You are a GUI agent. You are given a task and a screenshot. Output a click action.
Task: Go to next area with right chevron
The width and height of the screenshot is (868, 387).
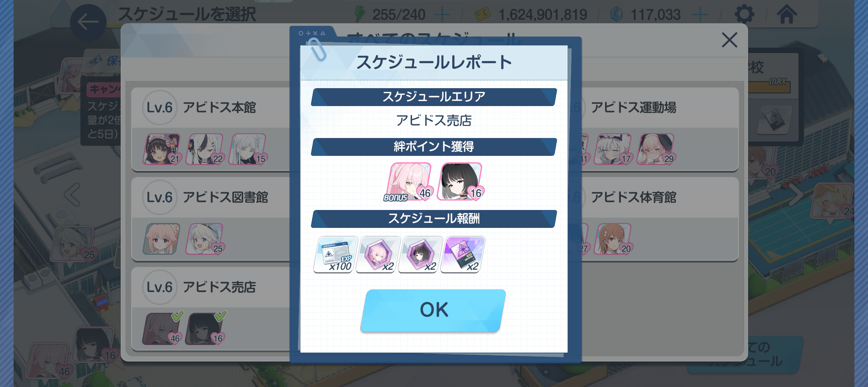796,195
